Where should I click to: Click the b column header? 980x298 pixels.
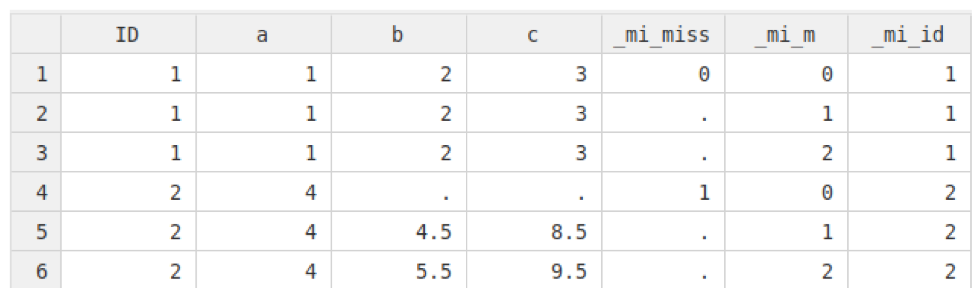coord(398,34)
